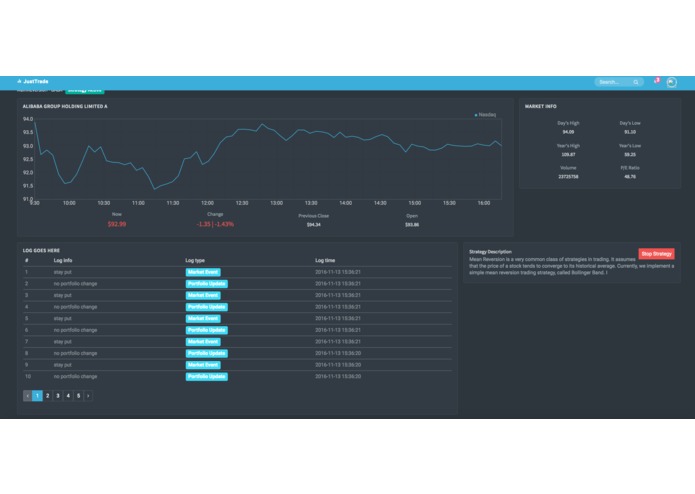Click the 'LOG GOES HERE' heading
The width and height of the screenshot is (695, 494).
pyautogui.click(x=41, y=250)
